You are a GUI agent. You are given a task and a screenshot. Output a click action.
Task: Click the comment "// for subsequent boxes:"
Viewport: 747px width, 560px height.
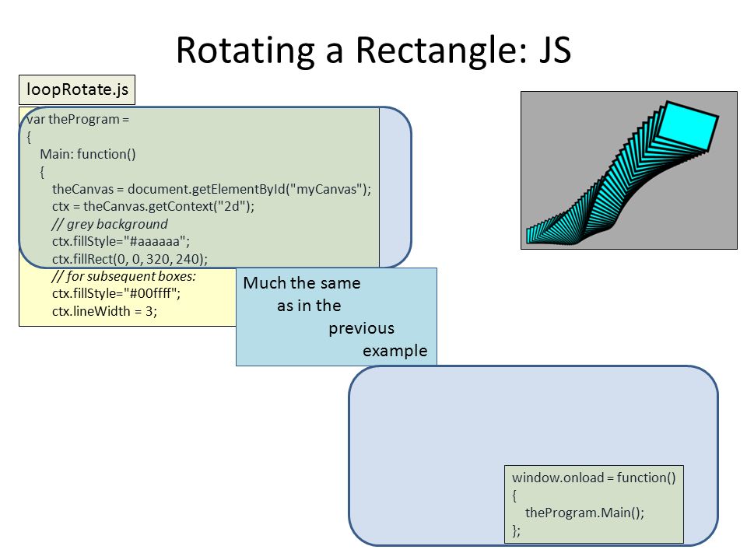(124, 276)
